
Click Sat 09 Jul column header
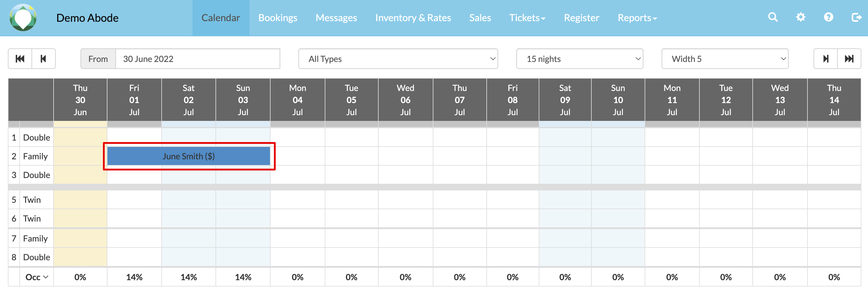click(x=565, y=100)
